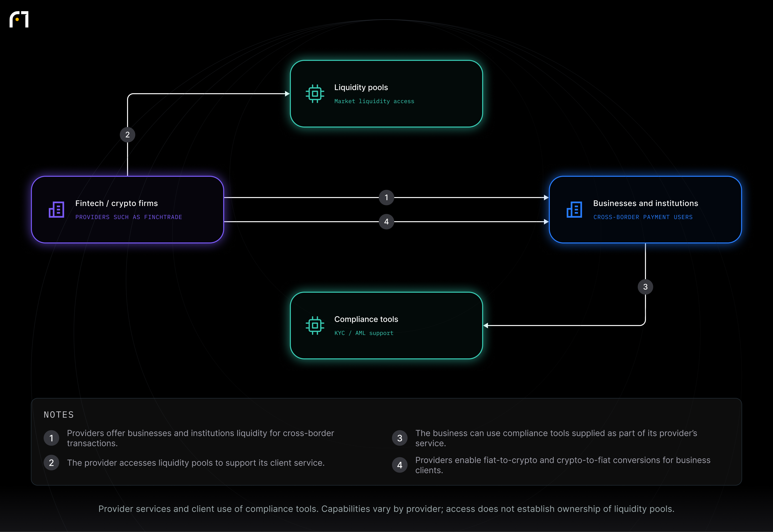Click the note about fiat-to-crypto conversions
773x532 pixels.
[x=563, y=465]
